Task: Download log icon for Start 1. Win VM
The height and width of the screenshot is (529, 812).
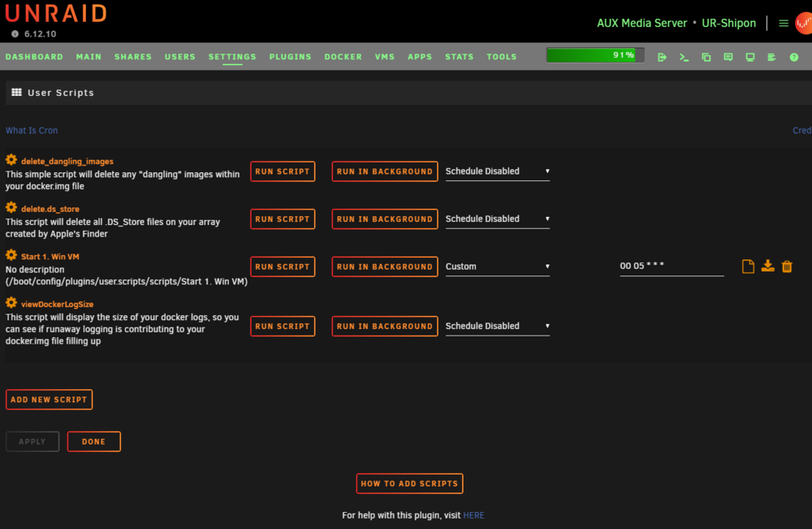Action: point(767,267)
